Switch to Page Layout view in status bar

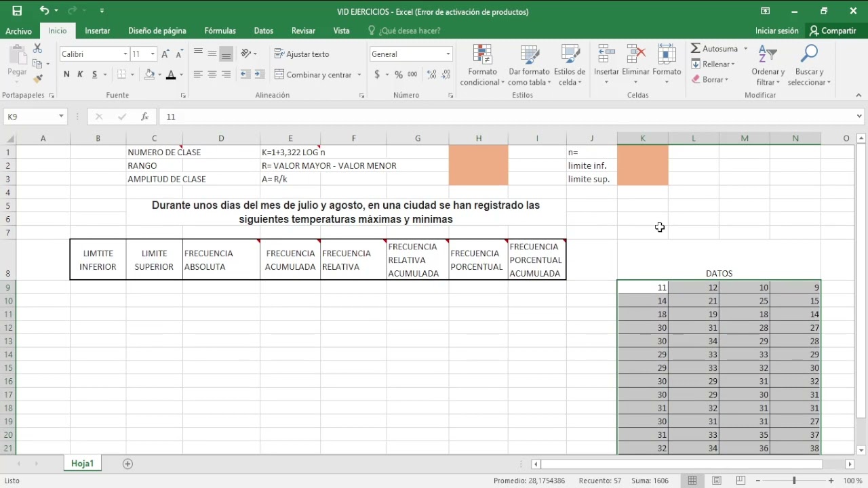point(716,481)
